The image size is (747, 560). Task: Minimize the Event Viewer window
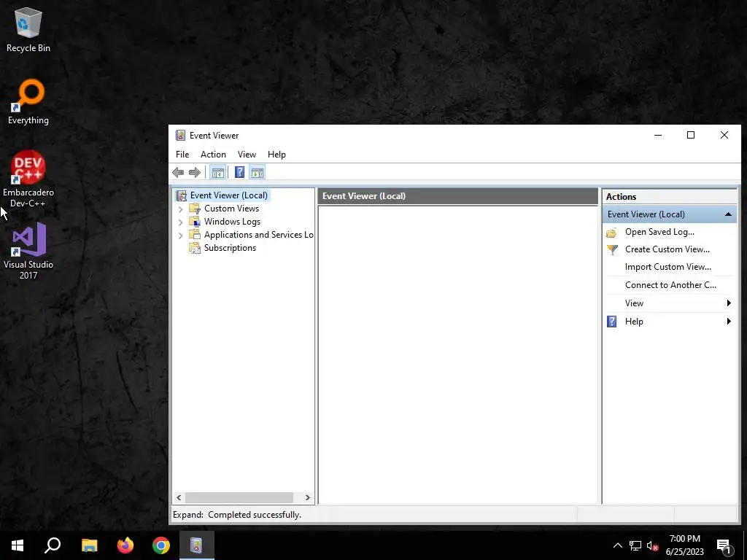(658, 135)
